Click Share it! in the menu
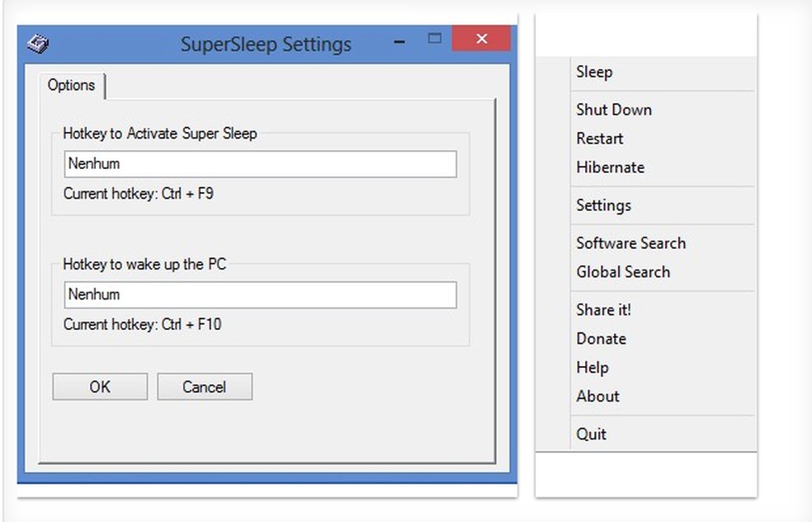 click(x=603, y=310)
